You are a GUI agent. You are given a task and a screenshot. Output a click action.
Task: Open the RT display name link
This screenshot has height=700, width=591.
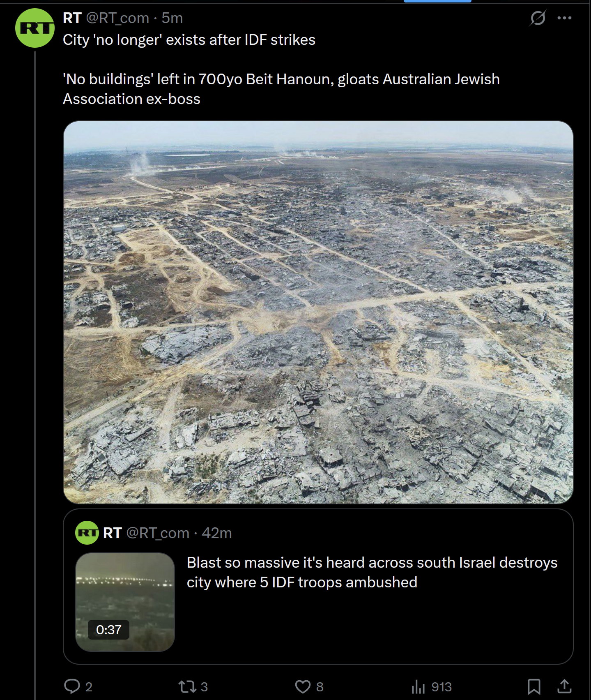(72, 18)
